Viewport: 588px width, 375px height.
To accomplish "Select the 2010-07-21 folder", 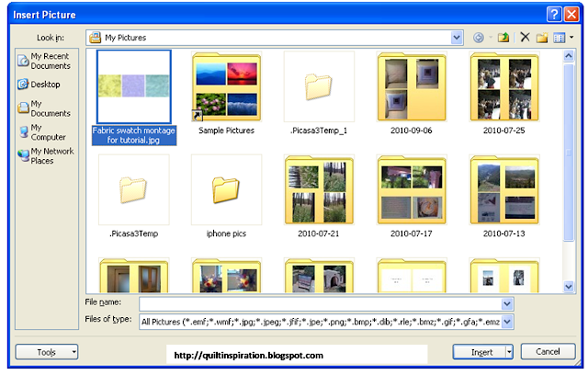I will pyautogui.click(x=319, y=189).
